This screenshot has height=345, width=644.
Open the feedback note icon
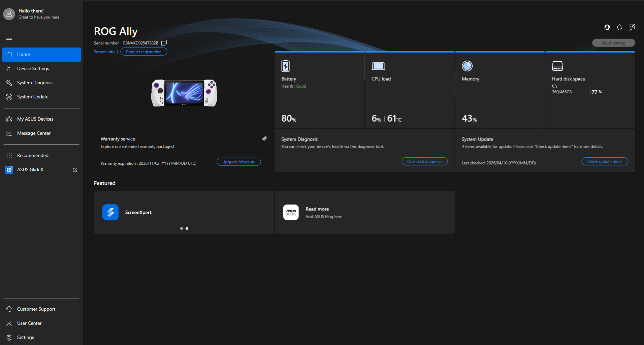point(632,27)
